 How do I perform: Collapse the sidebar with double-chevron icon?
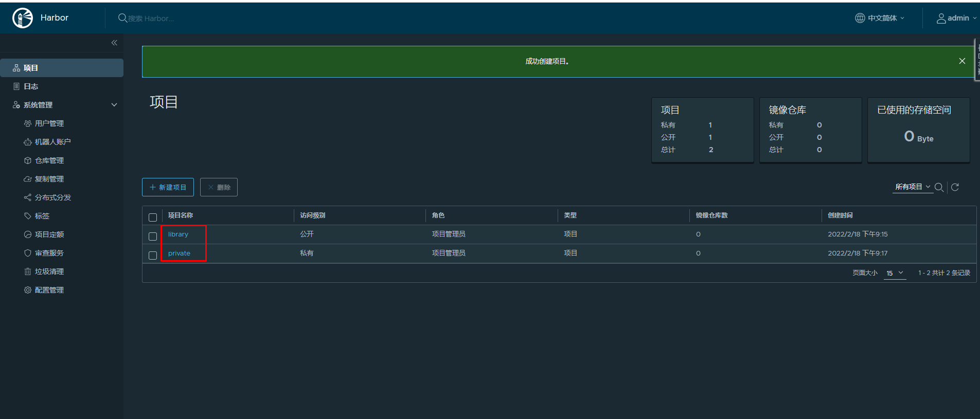(x=114, y=43)
